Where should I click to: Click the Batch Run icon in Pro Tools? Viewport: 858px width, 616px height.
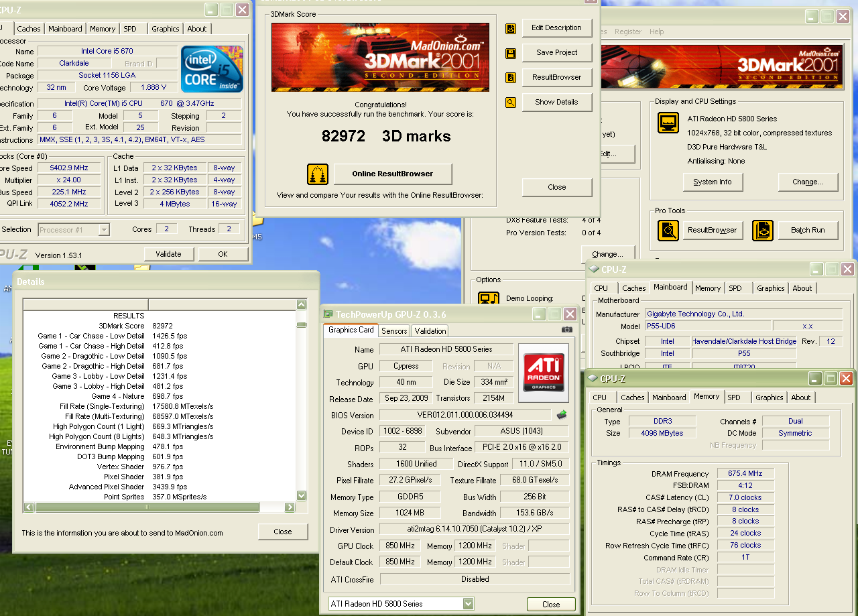(x=762, y=231)
